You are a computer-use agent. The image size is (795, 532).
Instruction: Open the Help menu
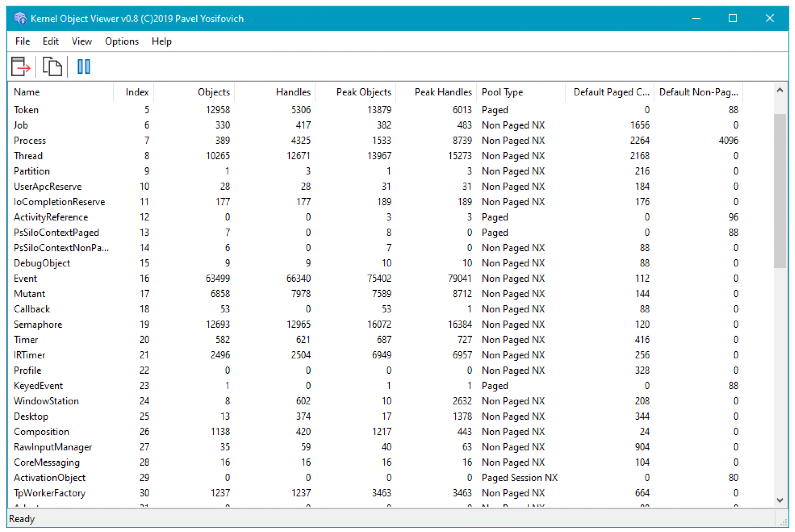161,42
